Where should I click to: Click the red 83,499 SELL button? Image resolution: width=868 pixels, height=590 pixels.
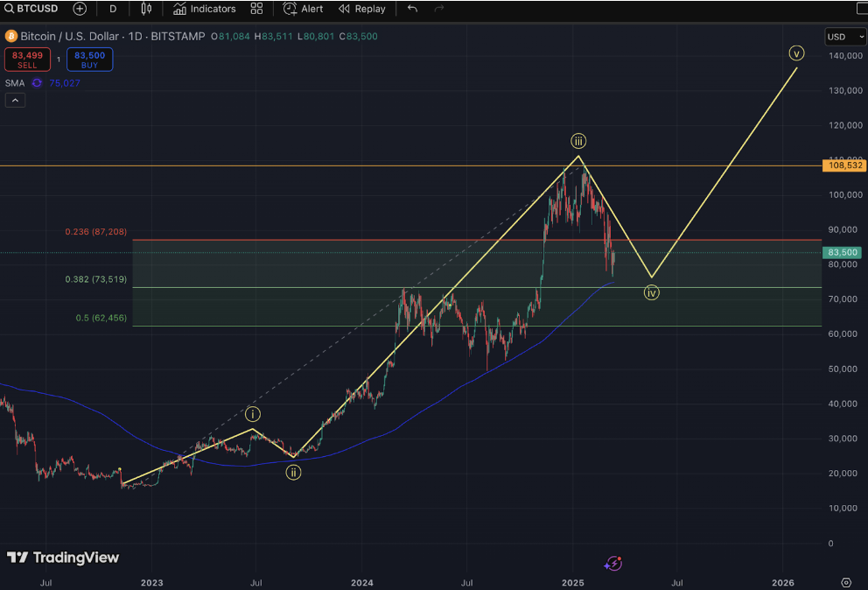click(27, 60)
